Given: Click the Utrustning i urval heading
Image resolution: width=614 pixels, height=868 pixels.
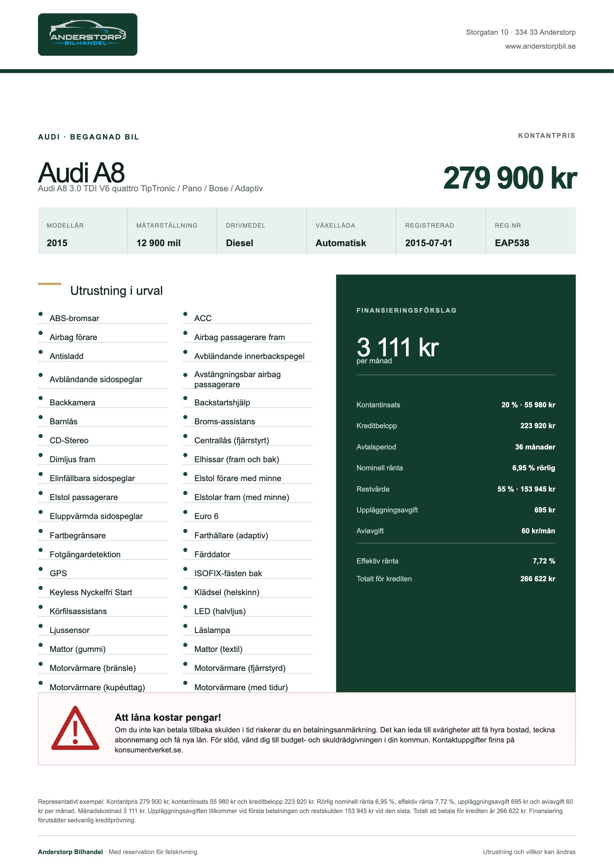Looking at the screenshot, I should (116, 291).
